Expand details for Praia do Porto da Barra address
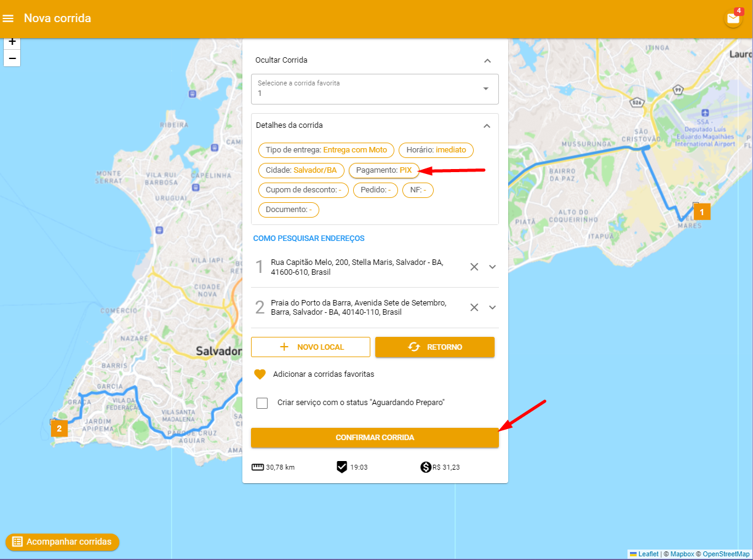This screenshot has width=753, height=560. point(492,307)
